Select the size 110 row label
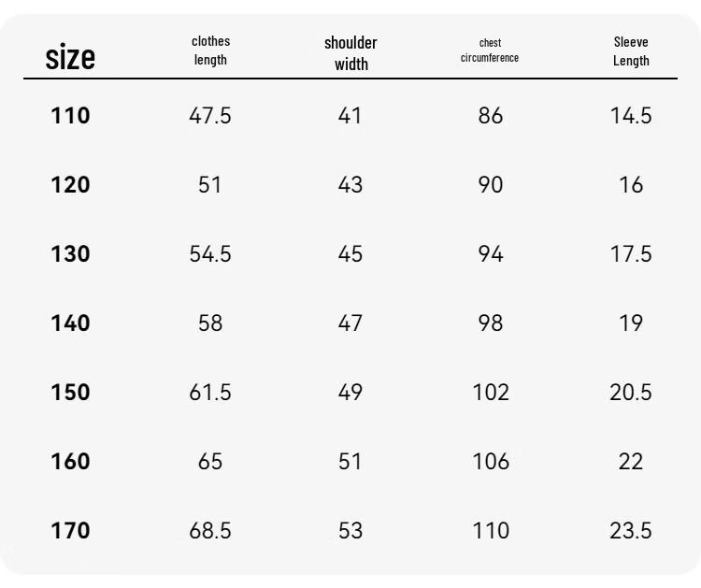The width and height of the screenshot is (701, 588). click(x=70, y=115)
